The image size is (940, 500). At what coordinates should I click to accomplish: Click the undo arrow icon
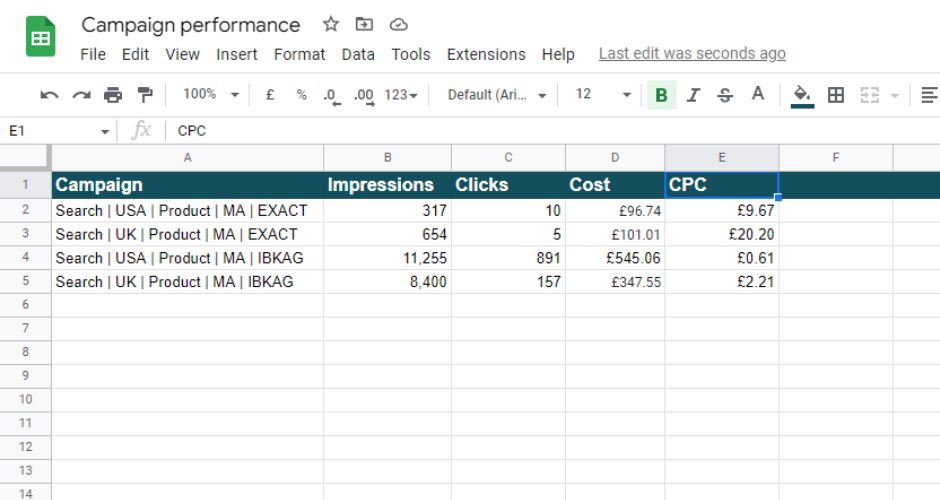click(x=49, y=95)
